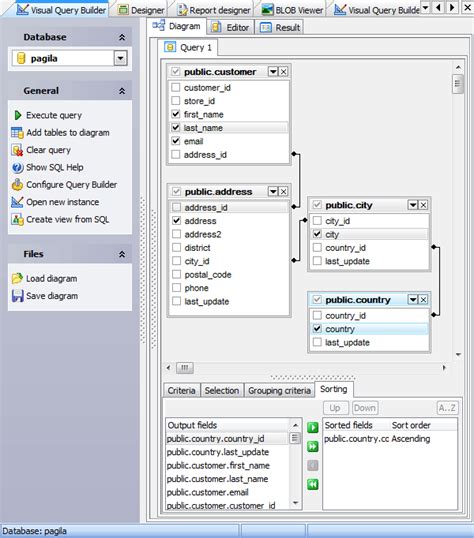Click the Save diagram floppy icon
The height and width of the screenshot is (538, 474).
[17, 296]
